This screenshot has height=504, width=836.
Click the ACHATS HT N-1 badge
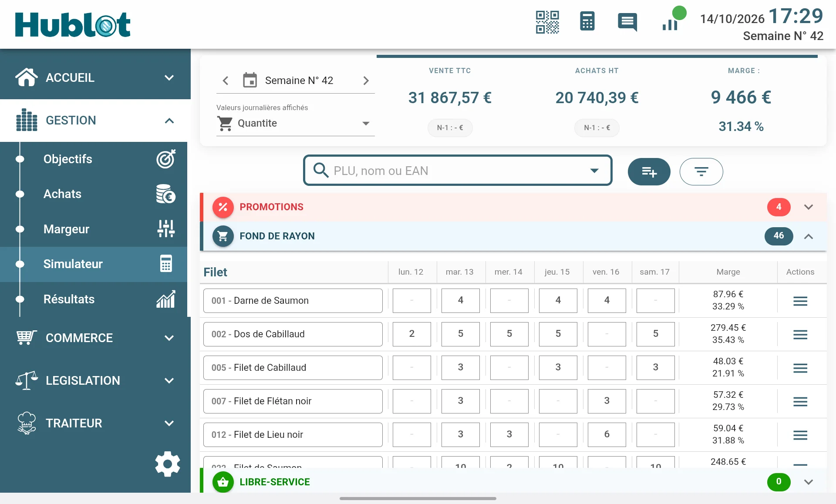click(x=597, y=128)
